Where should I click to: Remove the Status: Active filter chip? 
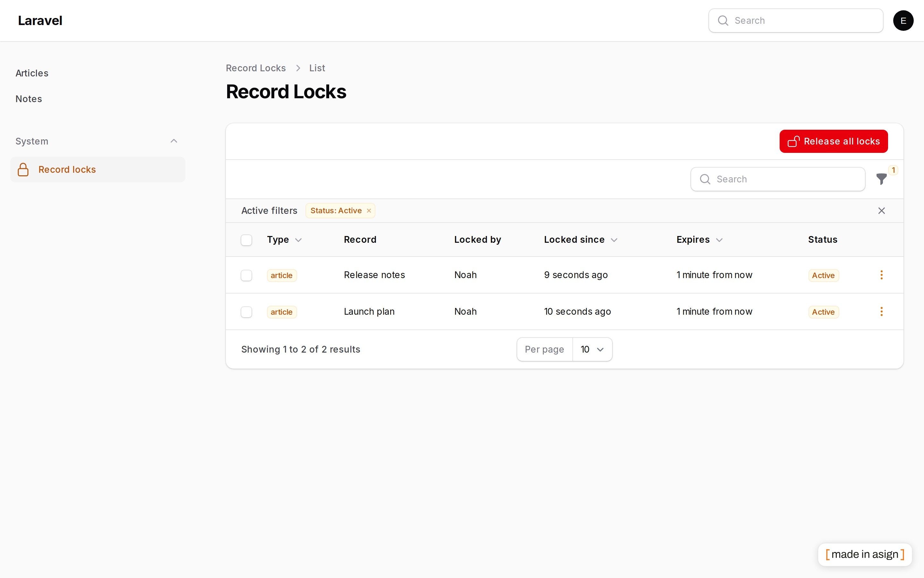(369, 211)
